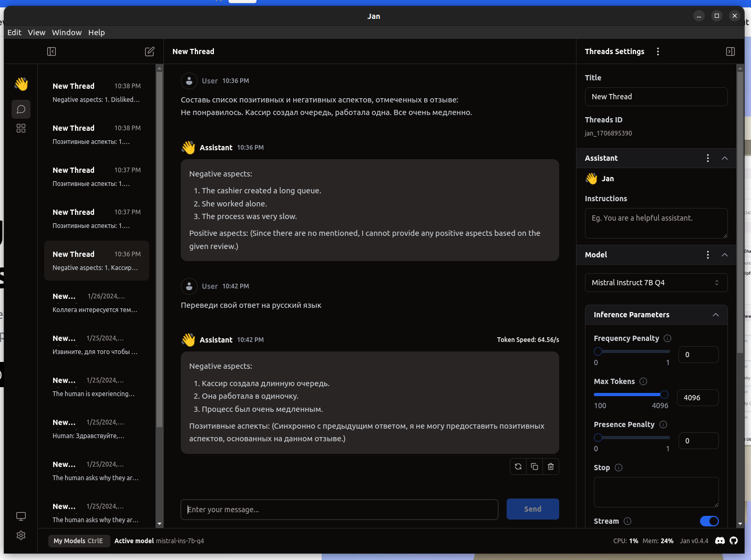This screenshot has width=751, height=560.
Task: Open thread beginning Human: Здравствуйте
Action: (97, 429)
